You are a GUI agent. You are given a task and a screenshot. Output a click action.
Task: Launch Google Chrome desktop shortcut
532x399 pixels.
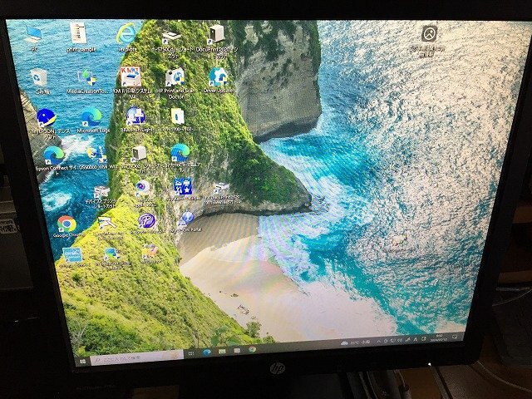click(66, 225)
